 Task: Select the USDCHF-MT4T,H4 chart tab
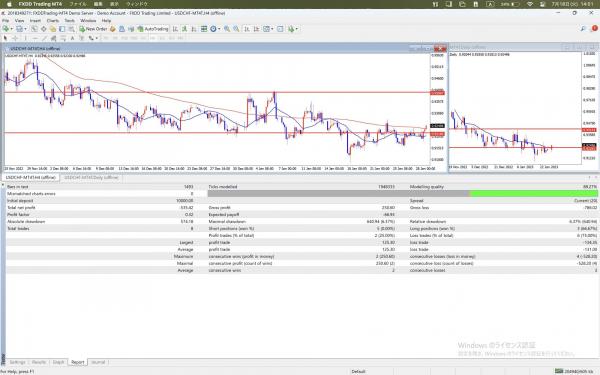click(x=31, y=178)
